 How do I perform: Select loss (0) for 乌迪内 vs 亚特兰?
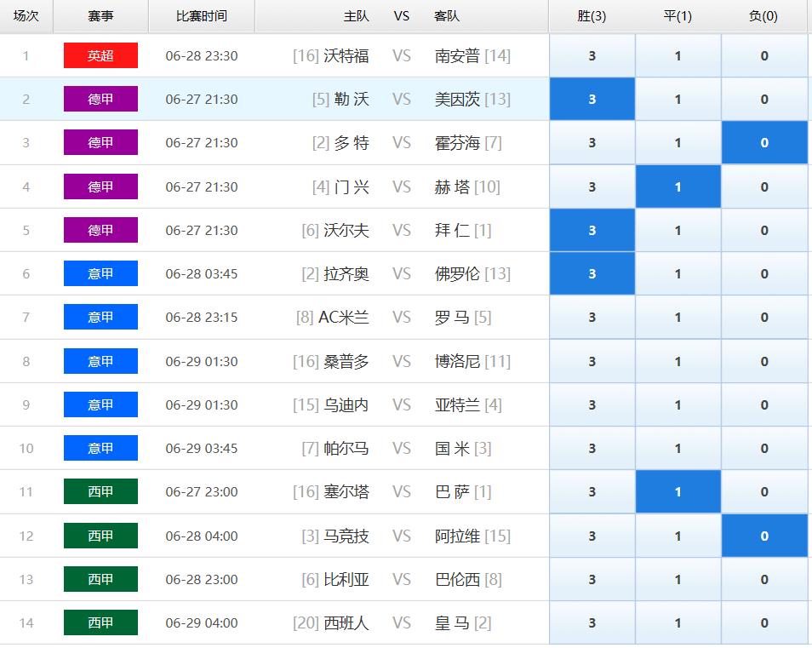[x=764, y=404]
